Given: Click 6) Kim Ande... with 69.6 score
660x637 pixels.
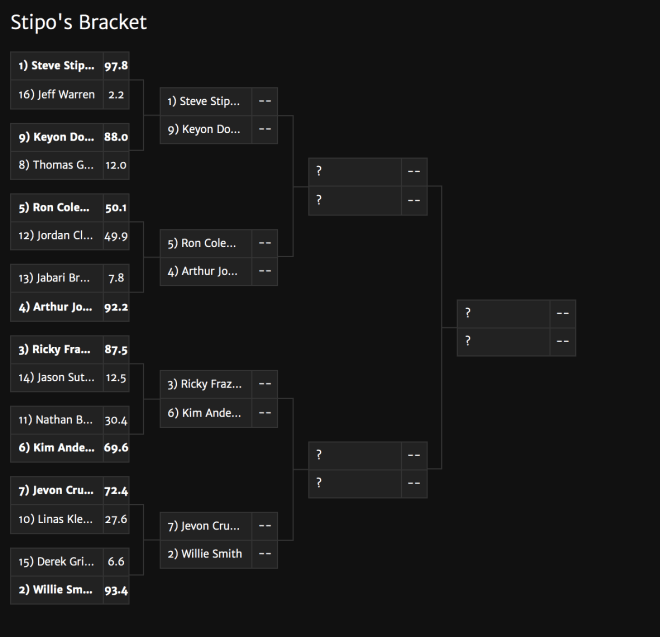Looking at the screenshot, I should 70,448.
